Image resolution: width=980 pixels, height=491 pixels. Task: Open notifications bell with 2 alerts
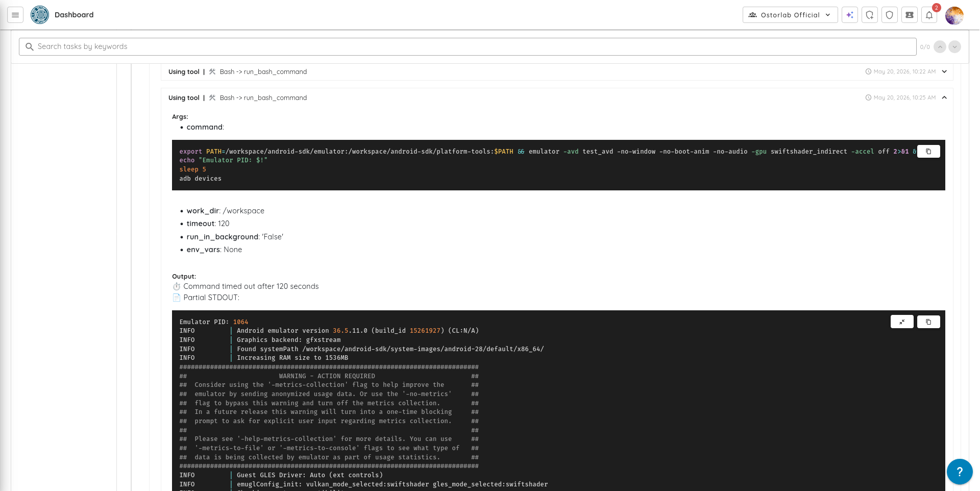click(x=929, y=15)
